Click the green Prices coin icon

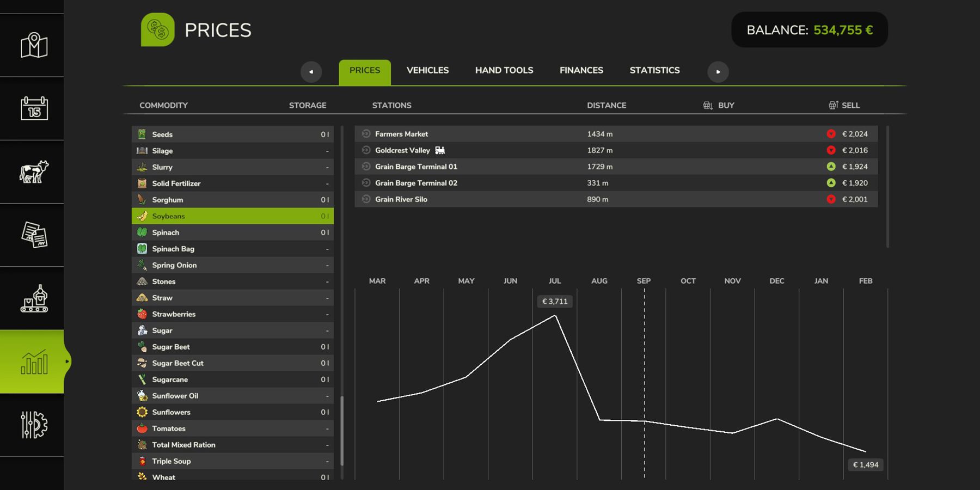point(158,30)
